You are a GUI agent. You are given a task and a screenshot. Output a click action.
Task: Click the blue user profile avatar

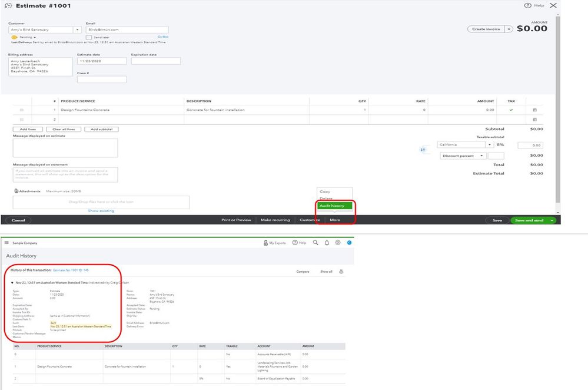tap(349, 243)
